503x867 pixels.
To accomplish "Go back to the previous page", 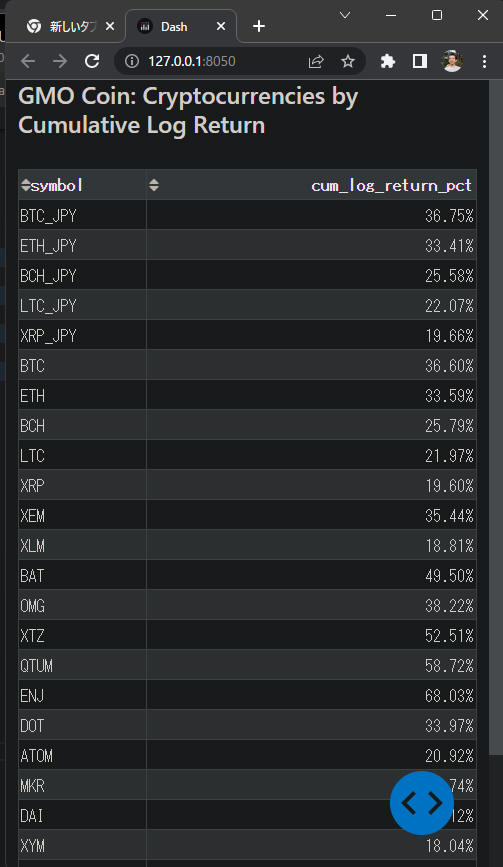I will [28, 61].
